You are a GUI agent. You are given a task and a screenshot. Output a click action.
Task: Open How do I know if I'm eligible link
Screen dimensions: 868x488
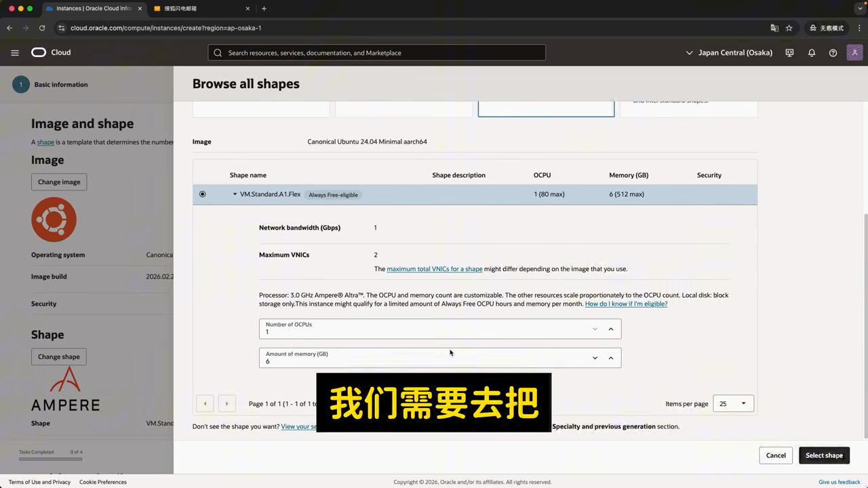(626, 304)
